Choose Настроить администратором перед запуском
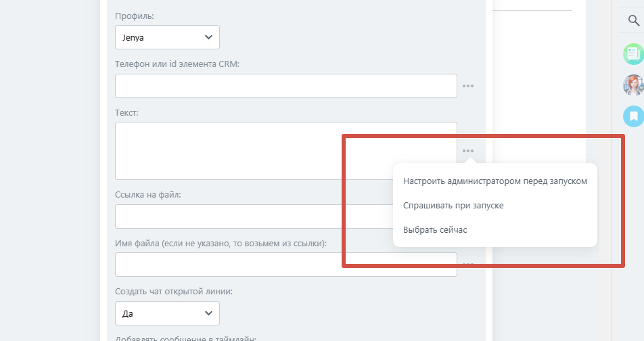This screenshot has height=341, width=644. (x=495, y=181)
